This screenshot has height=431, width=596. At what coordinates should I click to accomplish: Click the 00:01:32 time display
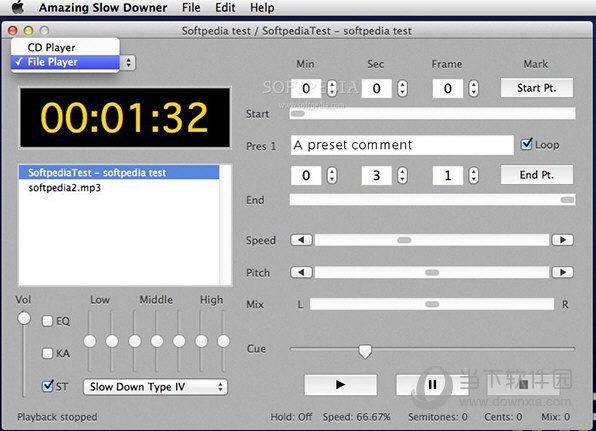click(x=125, y=117)
